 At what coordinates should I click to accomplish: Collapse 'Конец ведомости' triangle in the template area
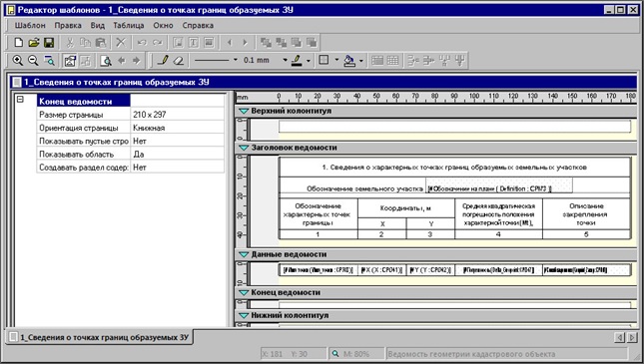tap(244, 292)
